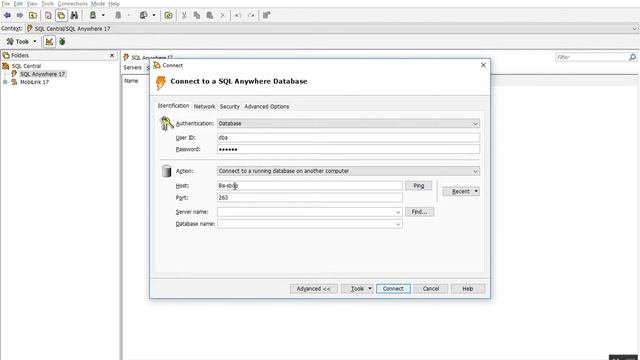This screenshot has width=640, height=360.
Task: Click the Up folder toolbar icon
Action: pos(33,16)
